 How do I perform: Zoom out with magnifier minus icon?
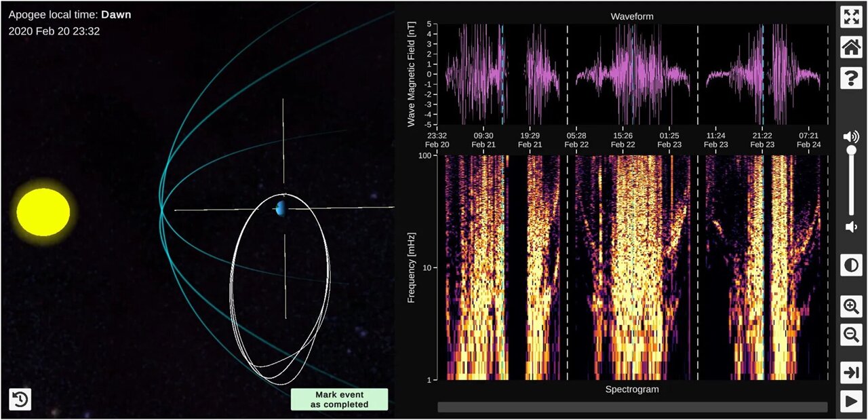[851, 334]
